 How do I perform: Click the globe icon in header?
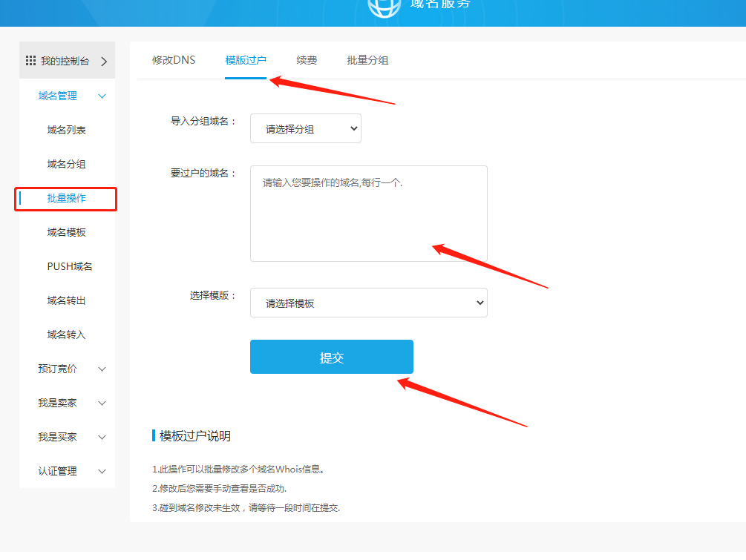383,6
